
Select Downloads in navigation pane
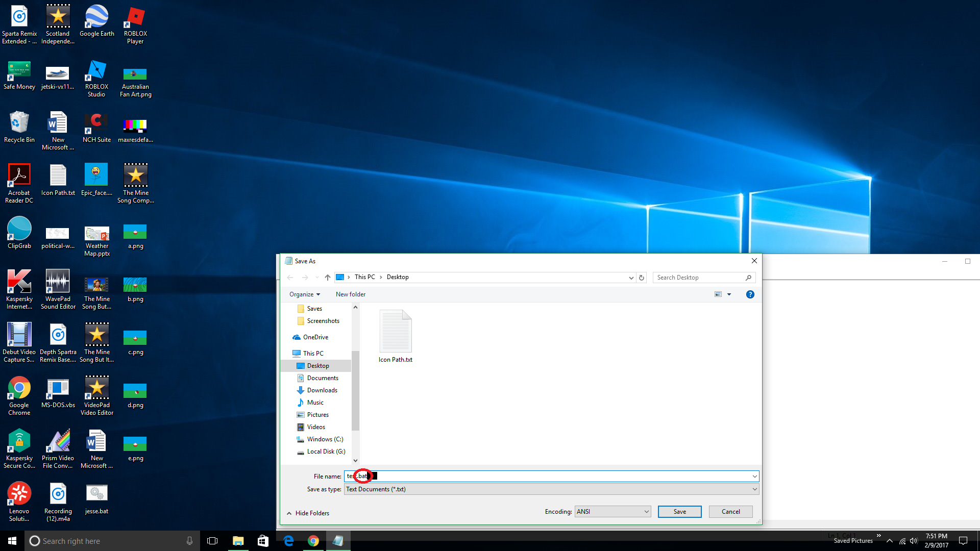pyautogui.click(x=322, y=390)
